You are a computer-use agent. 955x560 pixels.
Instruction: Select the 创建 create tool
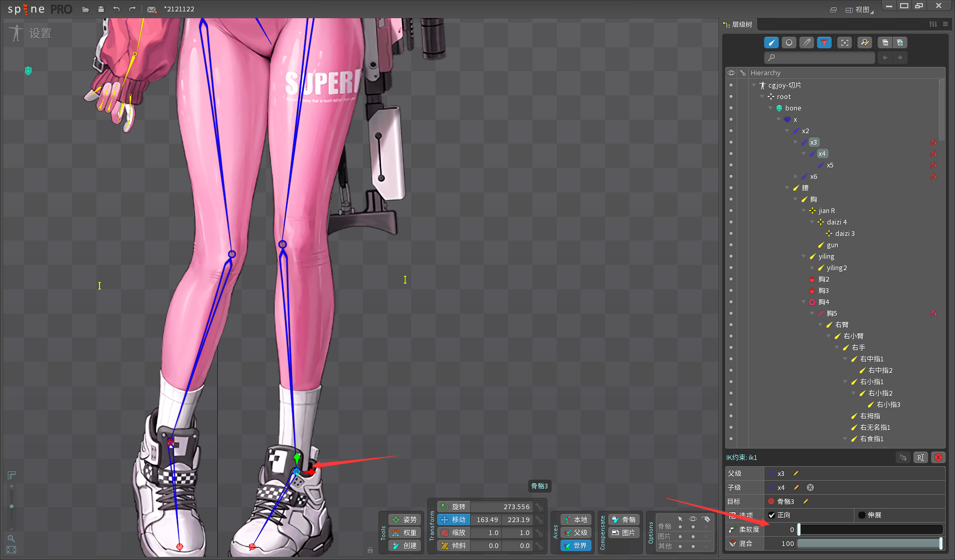coord(404,545)
